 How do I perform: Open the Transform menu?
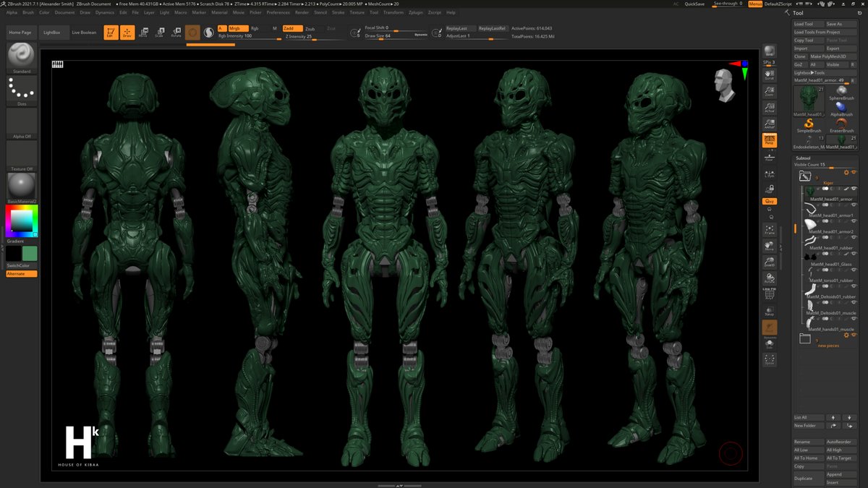(393, 12)
